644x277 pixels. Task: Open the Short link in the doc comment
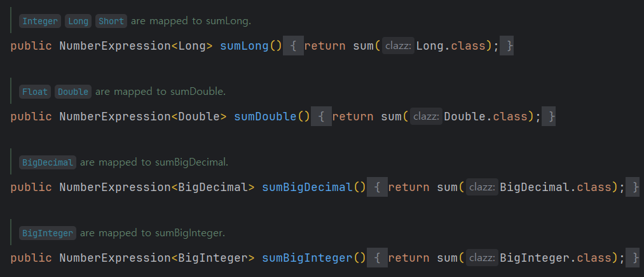point(111,21)
